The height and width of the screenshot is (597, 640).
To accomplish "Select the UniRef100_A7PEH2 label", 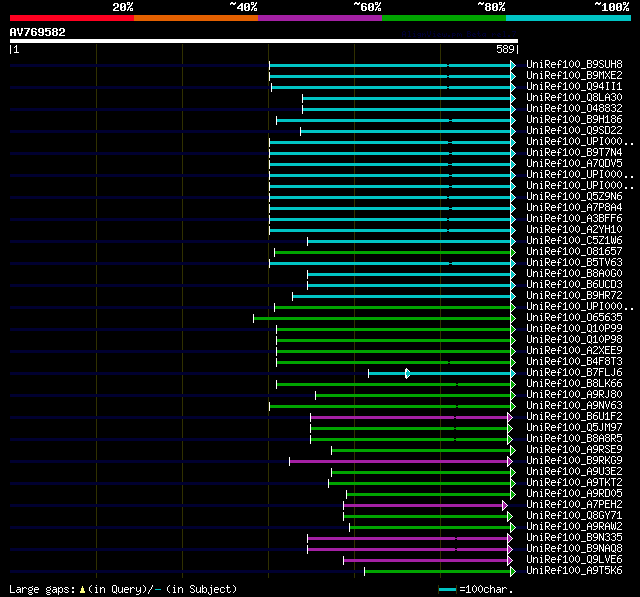I will [x=574, y=505].
